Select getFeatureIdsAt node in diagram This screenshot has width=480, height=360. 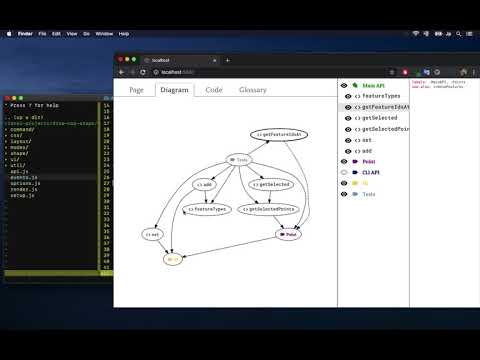(279, 135)
